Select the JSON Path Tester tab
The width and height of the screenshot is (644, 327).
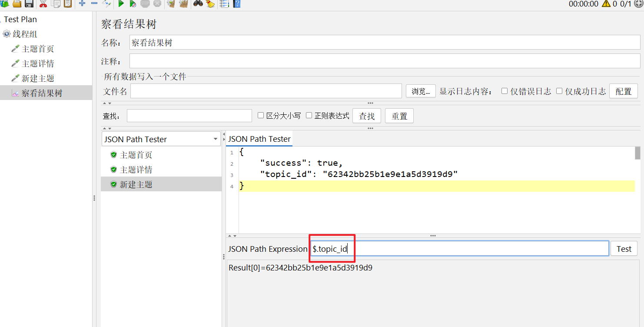(259, 139)
